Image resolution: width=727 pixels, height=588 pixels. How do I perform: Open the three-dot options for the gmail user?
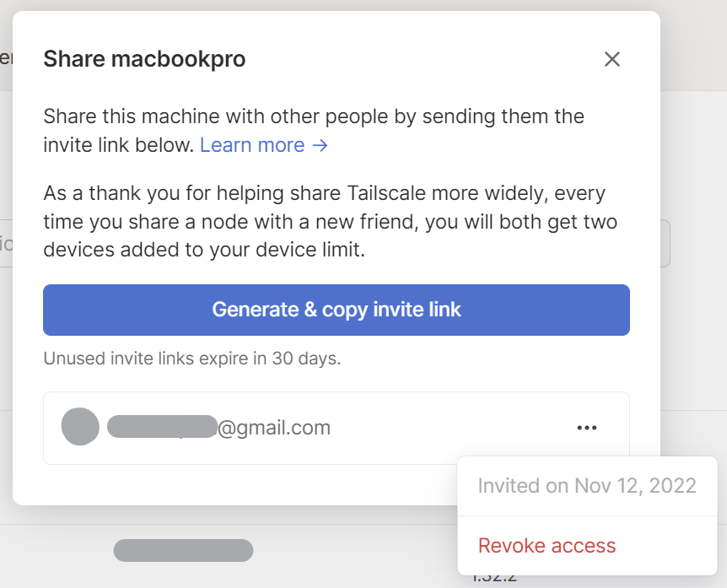click(x=586, y=428)
